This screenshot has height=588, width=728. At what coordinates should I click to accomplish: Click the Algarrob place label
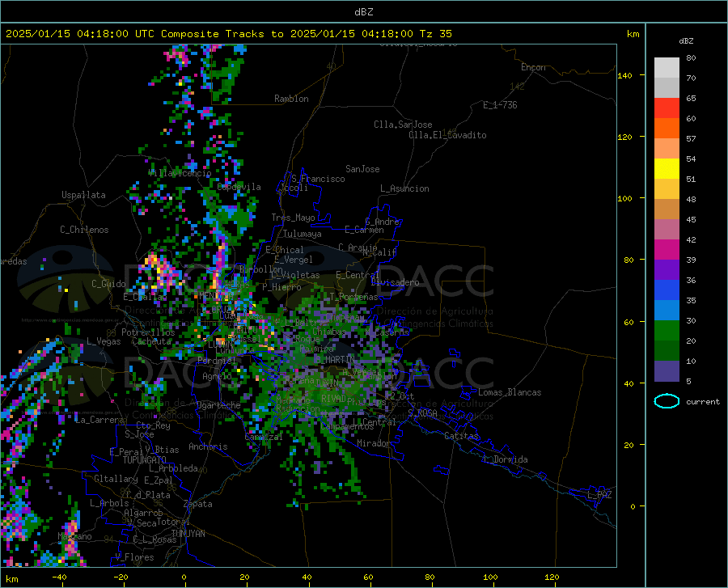tap(143, 513)
